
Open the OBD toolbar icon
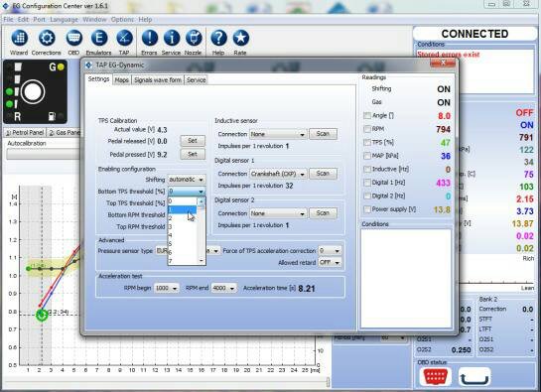pyautogui.click(x=73, y=38)
